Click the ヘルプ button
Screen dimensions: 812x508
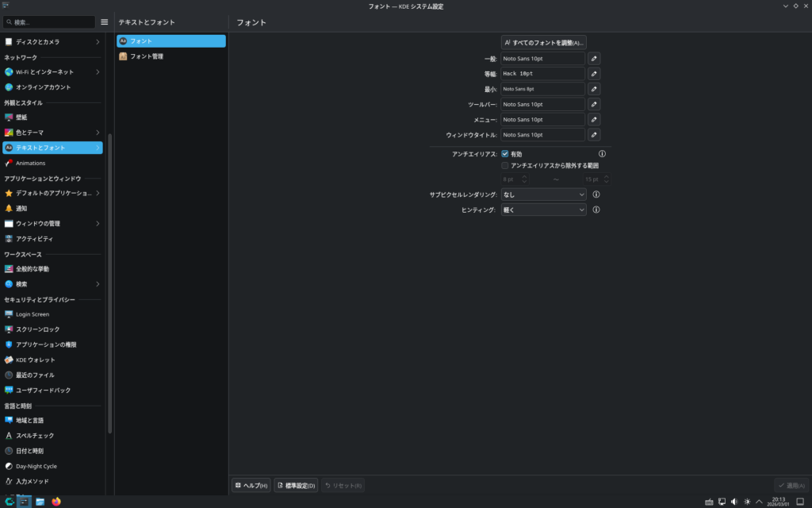[251, 485]
